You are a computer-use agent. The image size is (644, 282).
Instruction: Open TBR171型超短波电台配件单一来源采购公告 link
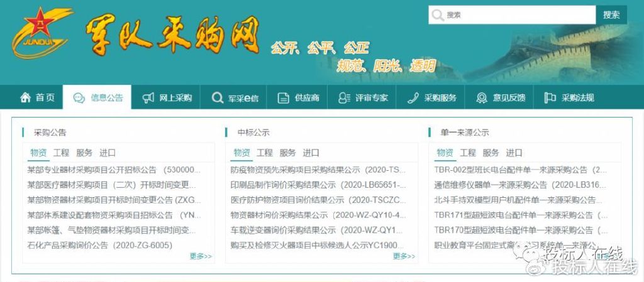coord(521,215)
